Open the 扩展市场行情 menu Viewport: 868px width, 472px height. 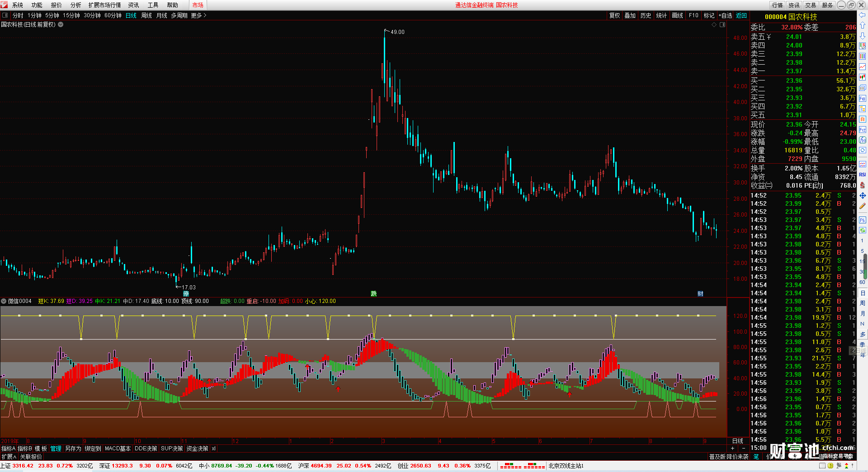[x=105, y=5]
